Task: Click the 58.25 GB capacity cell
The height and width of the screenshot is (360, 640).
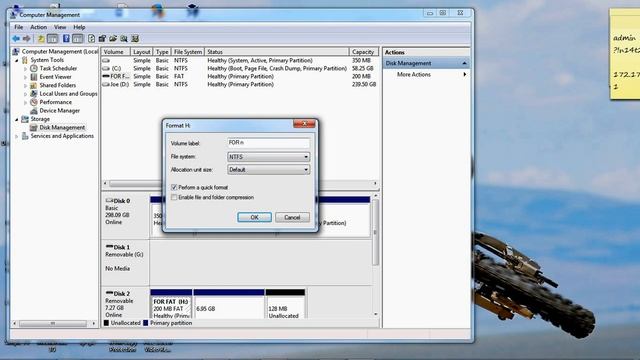Action: [363, 69]
